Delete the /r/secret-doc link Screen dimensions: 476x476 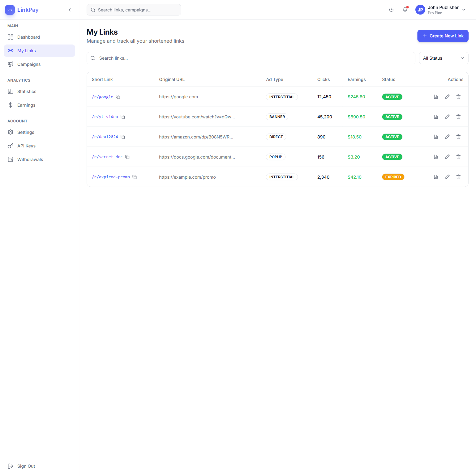(x=458, y=157)
